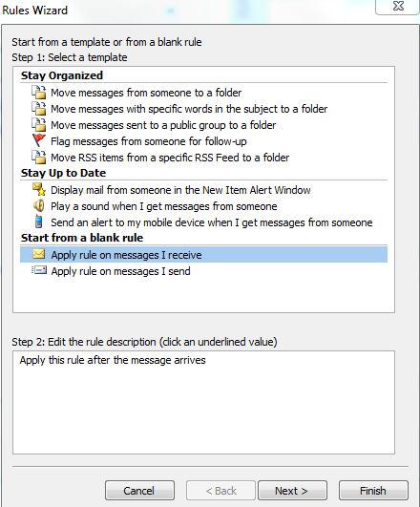Click the folder icon for the public group template

(39, 124)
